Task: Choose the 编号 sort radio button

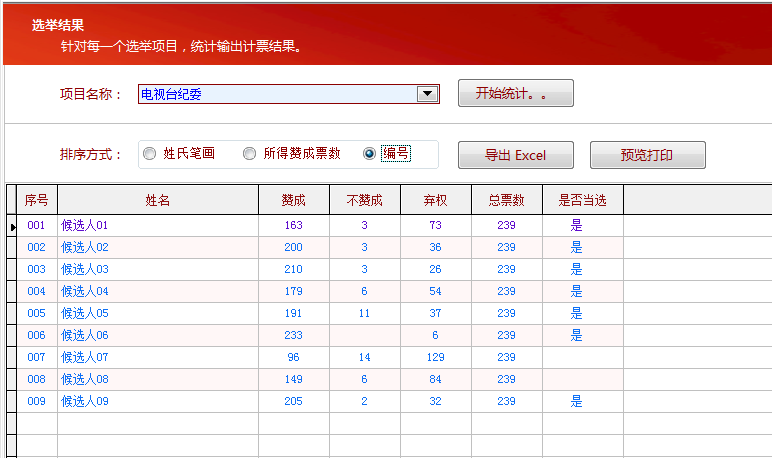Action: click(370, 154)
